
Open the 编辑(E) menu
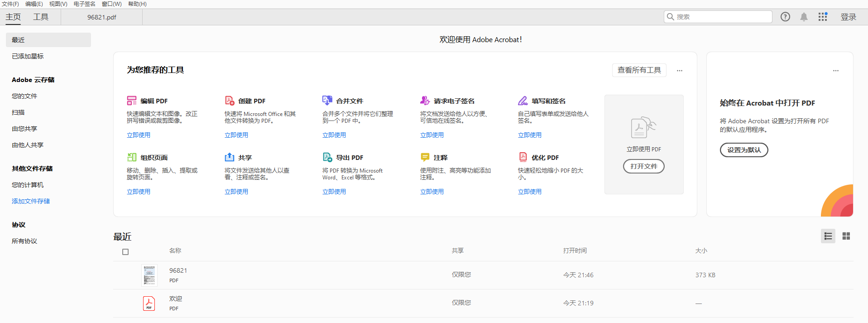pos(34,4)
